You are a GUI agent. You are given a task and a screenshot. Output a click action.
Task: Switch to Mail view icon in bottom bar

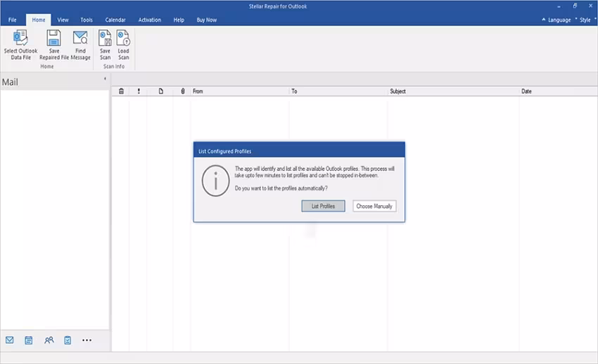10,340
